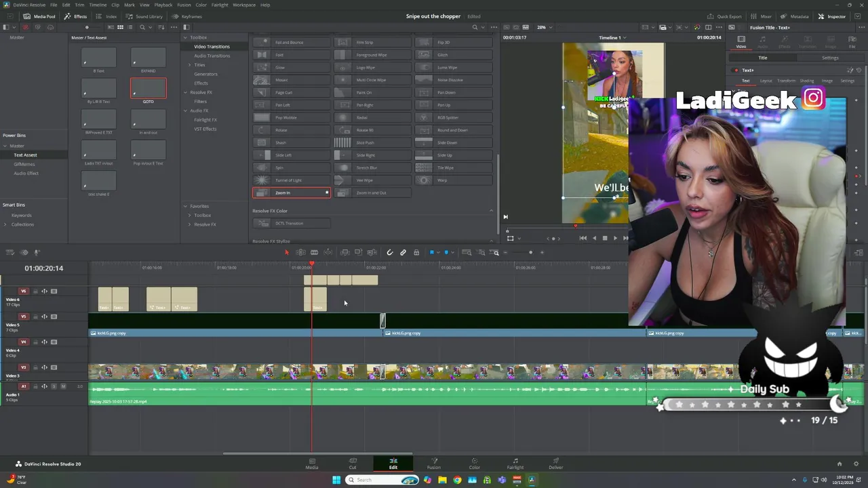
Task: Open the Mixer panel
Action: 762,16
